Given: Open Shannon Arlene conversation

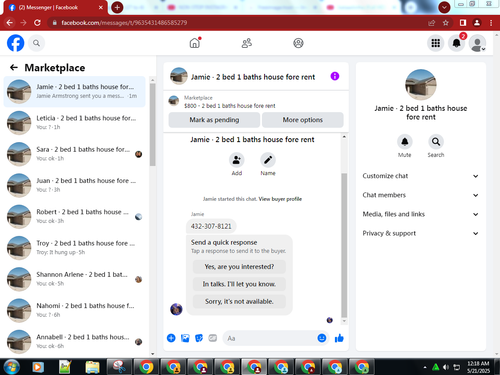Looking at the screenshot, I should tap(75, 279).
